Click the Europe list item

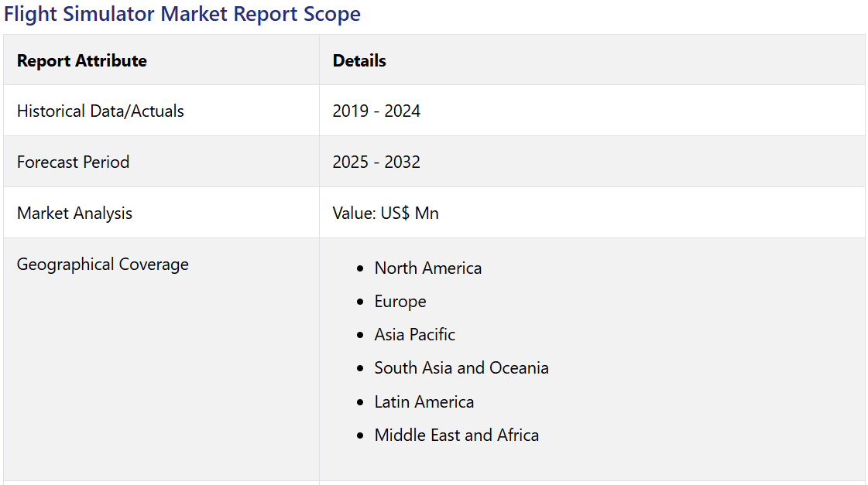400,302
